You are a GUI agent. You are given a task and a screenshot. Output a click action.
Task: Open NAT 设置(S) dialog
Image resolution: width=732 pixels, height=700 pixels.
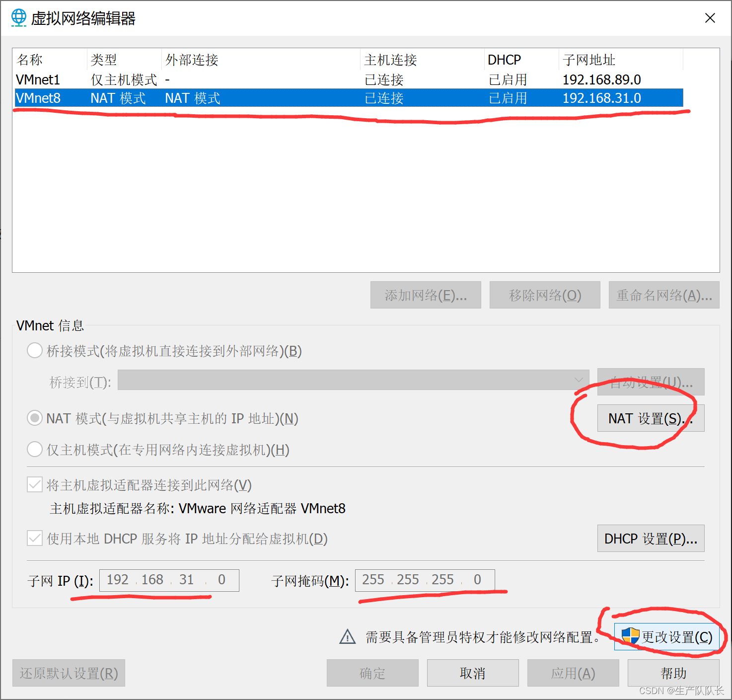(x=651, y=418)
